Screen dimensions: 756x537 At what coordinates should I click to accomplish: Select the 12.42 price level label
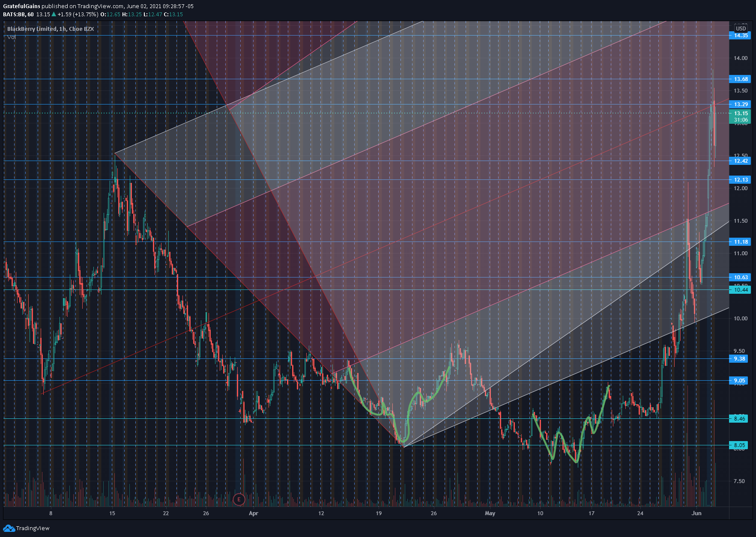740,161
